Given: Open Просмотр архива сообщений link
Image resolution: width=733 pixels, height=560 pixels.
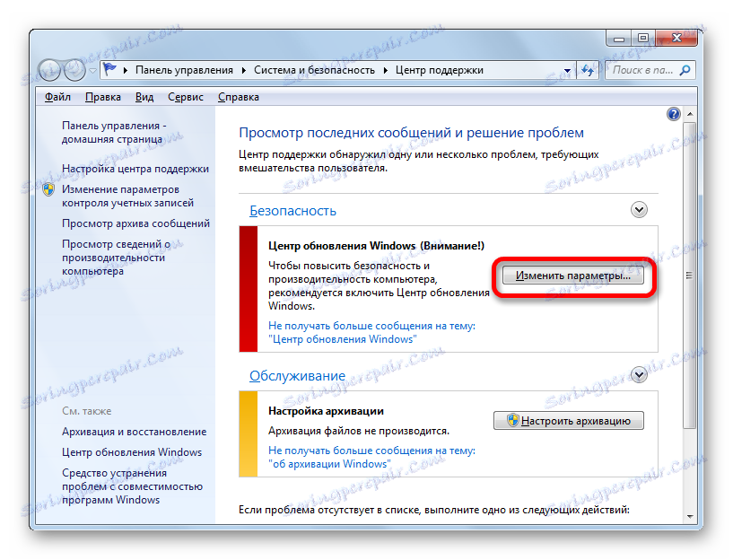Looking at the screenshot, I should [135, 223].
